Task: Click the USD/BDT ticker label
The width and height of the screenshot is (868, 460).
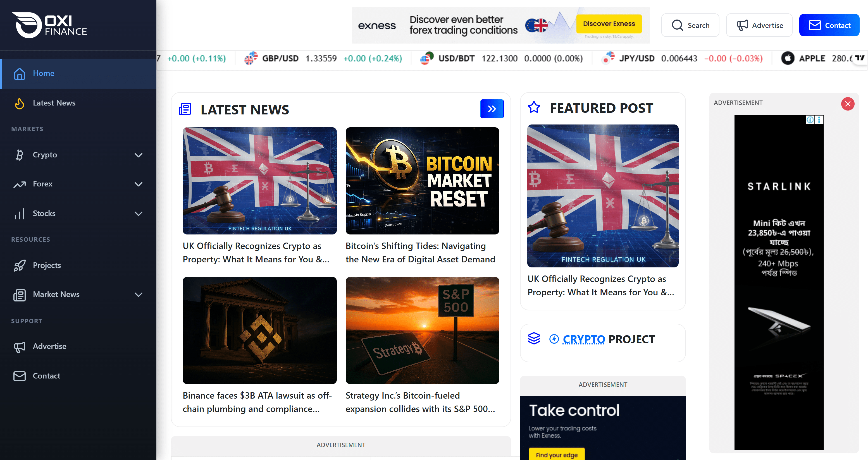Action: (456, 58)
